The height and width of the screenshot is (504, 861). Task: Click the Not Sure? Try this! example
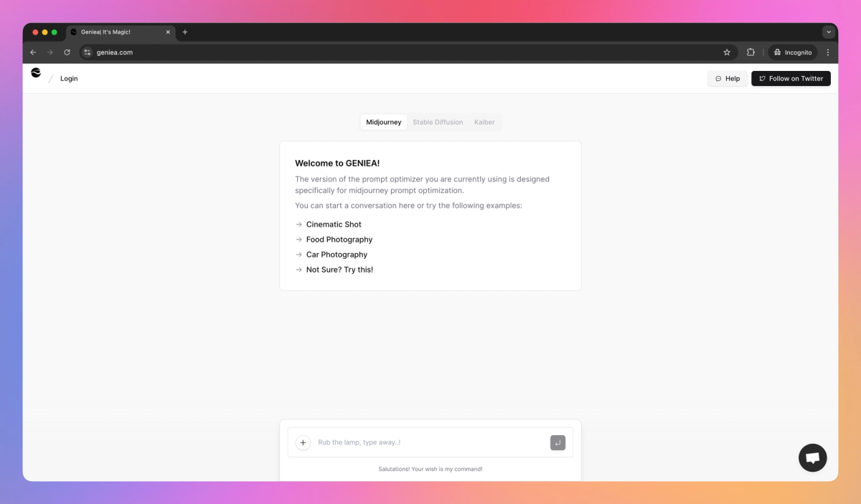pyautogui.click(x=339, y=269)
